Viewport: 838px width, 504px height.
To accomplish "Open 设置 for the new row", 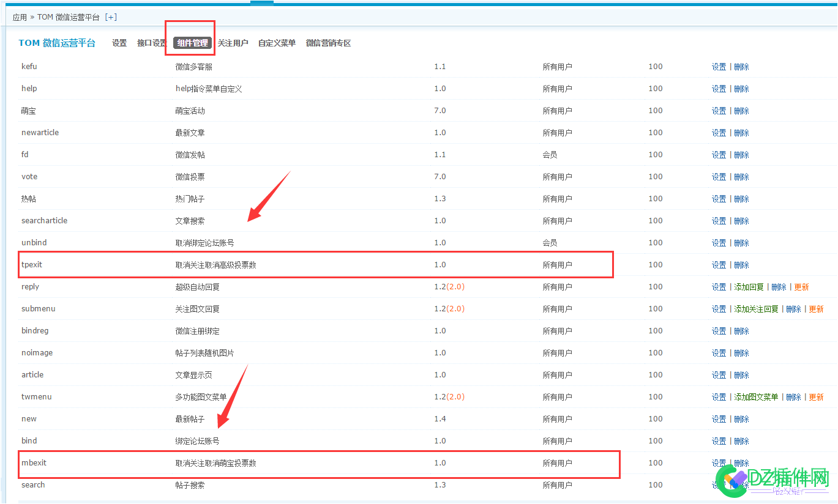I will click(719, 419).
